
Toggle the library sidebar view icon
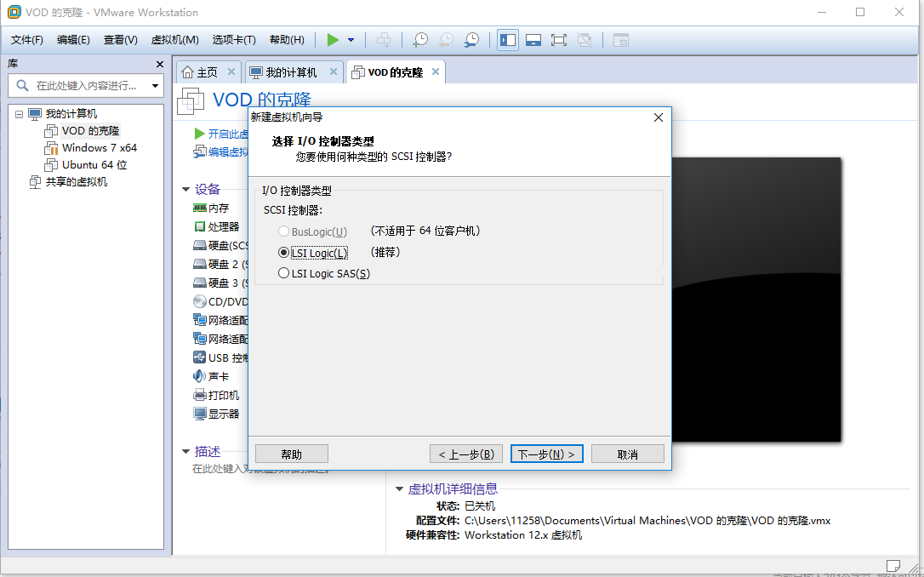click(508, 40)
